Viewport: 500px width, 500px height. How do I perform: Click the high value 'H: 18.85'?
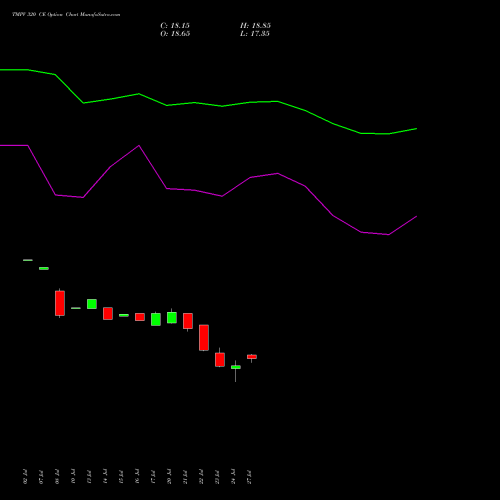(255, 26)
